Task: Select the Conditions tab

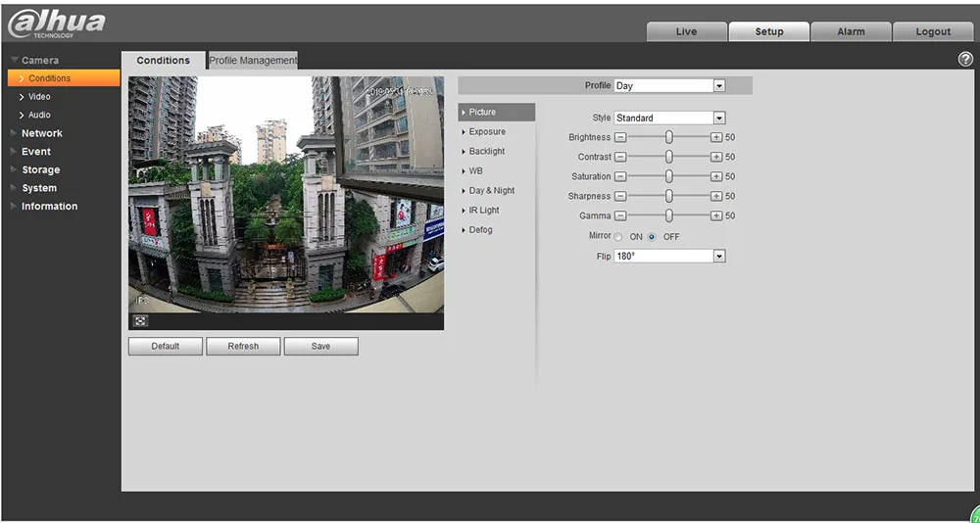Action: click(163, 60)
